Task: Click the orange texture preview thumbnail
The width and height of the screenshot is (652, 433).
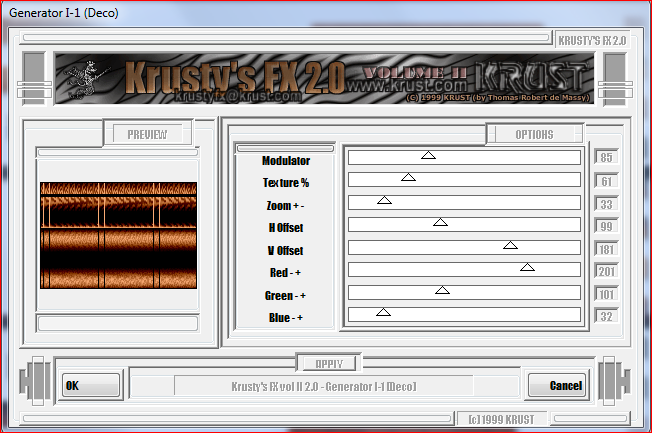Action: click(118, 235)
